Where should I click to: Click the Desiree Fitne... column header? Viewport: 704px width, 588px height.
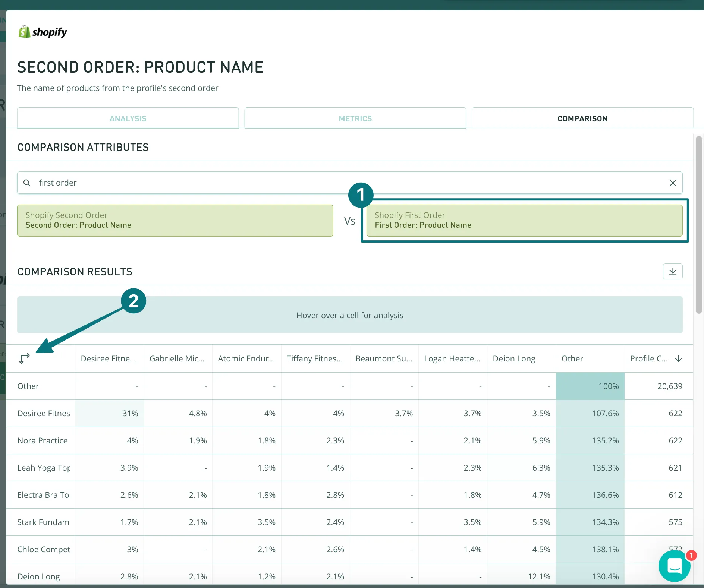tap(109, 358)
